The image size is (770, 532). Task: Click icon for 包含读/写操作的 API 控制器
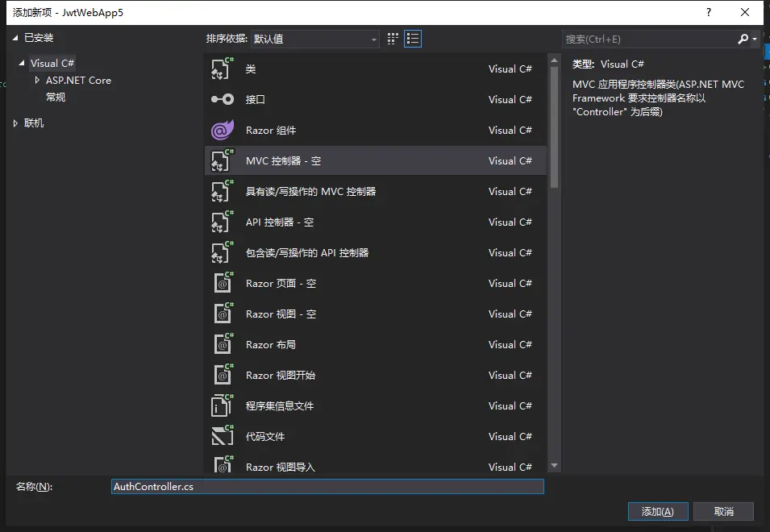pos(223,252)
